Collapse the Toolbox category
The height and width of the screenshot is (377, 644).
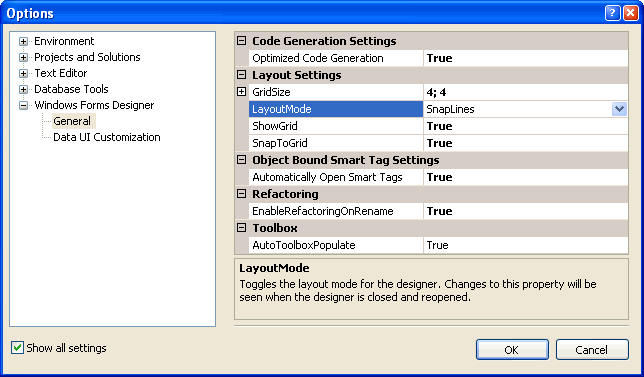[x=242, y=228]
